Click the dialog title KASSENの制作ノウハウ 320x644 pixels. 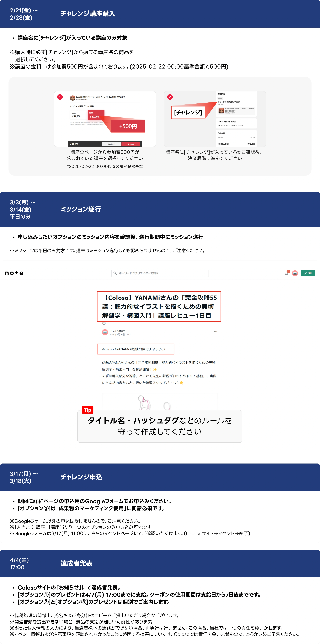pos(100,97)
